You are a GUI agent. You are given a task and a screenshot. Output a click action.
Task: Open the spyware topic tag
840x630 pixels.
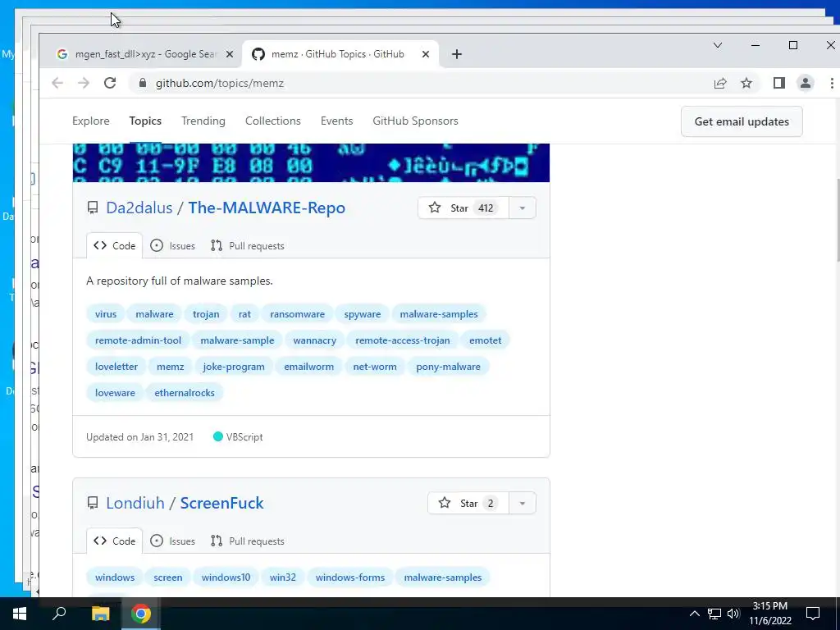pos(362,314)
